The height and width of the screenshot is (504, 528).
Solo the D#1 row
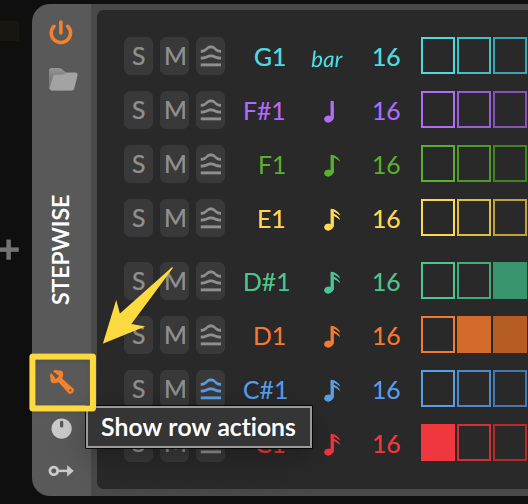tap(138, 281)
